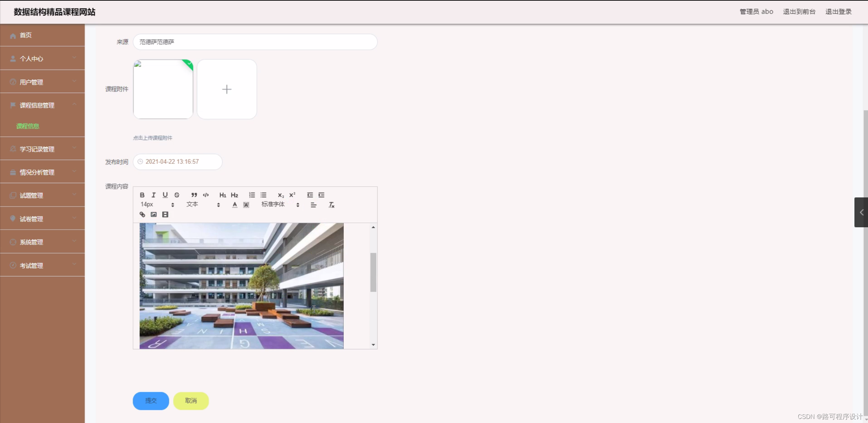Toggle italic formatting in editor
This screenshot has height=423, width=868.
click(154, 195)
